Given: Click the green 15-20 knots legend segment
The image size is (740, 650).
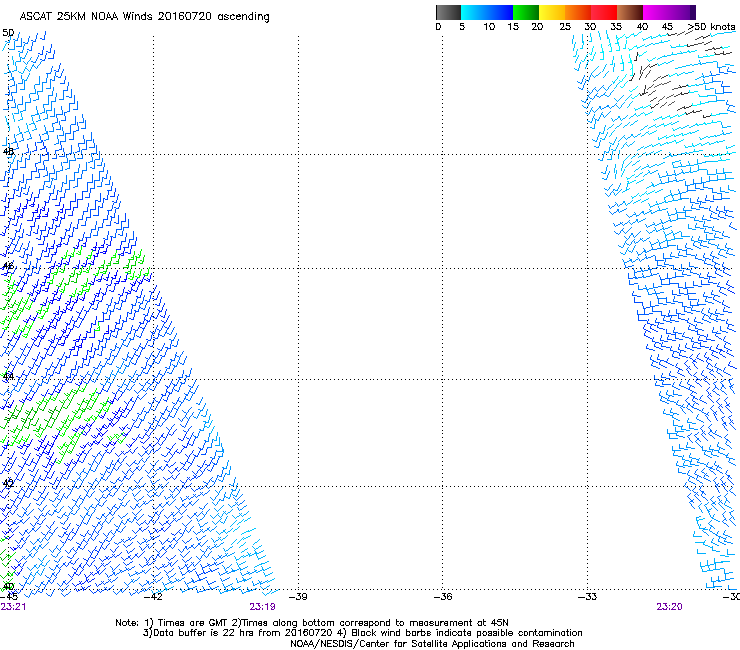Looking at the screenshot, I should [526, 12].
